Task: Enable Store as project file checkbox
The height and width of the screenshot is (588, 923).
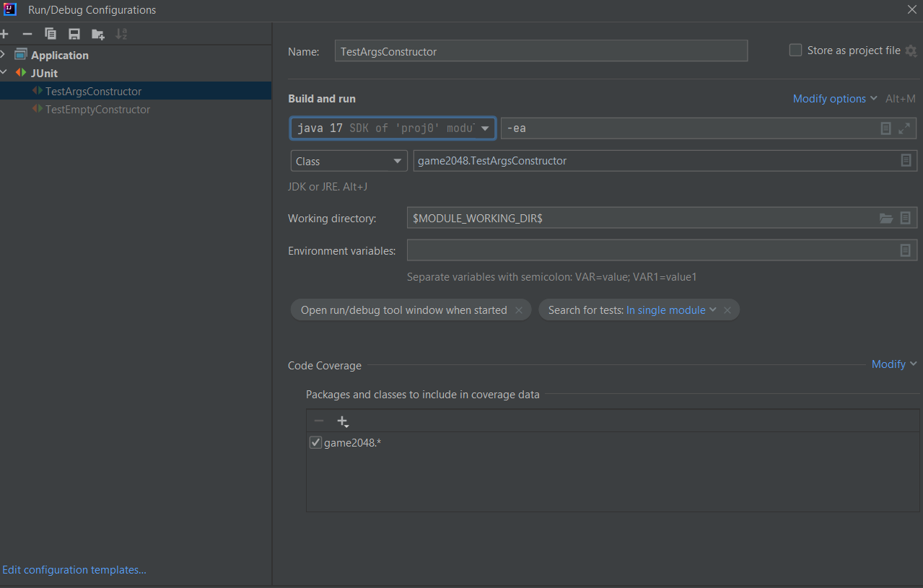Action: coord(795,51)
